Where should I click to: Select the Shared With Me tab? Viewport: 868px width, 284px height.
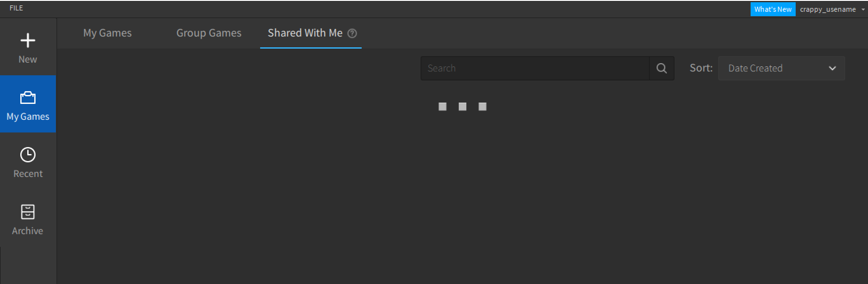click(305, 33)
